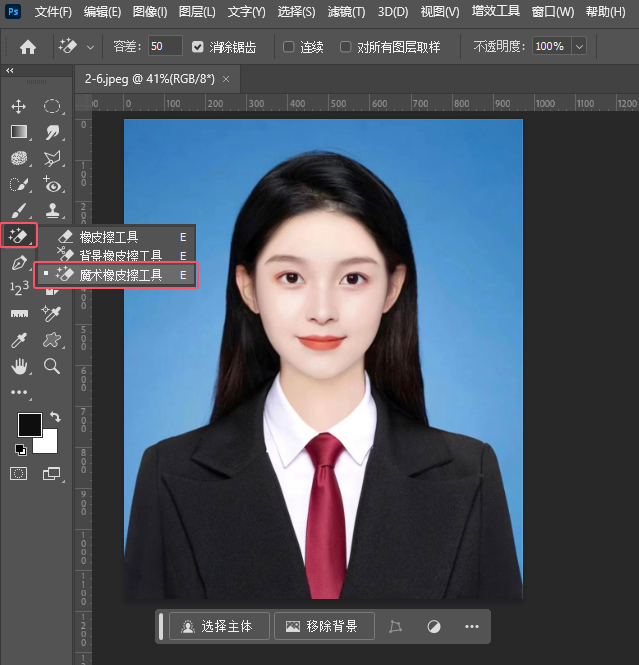Open the 编辑(E) menu
Viewport: 639px width, 665px height.
[x=102, y=12]
